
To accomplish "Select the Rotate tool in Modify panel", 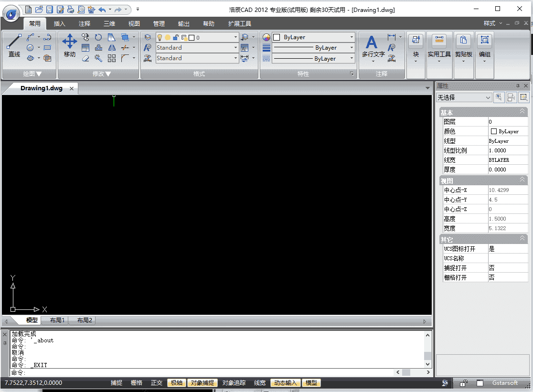I will [98, 37].
